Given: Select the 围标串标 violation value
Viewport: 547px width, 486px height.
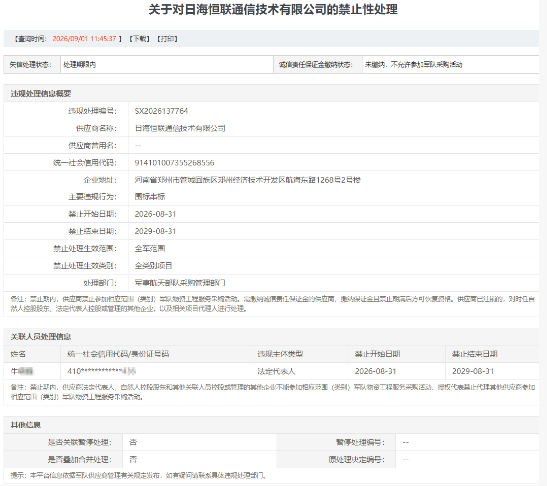Looking at the screenshot, I should (150, 197).
